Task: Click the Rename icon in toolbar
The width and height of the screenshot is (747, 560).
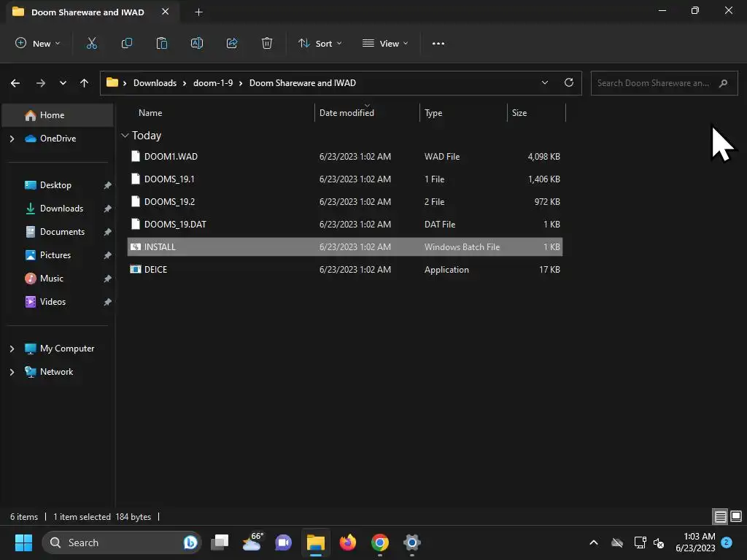Action: coord(197,43)
